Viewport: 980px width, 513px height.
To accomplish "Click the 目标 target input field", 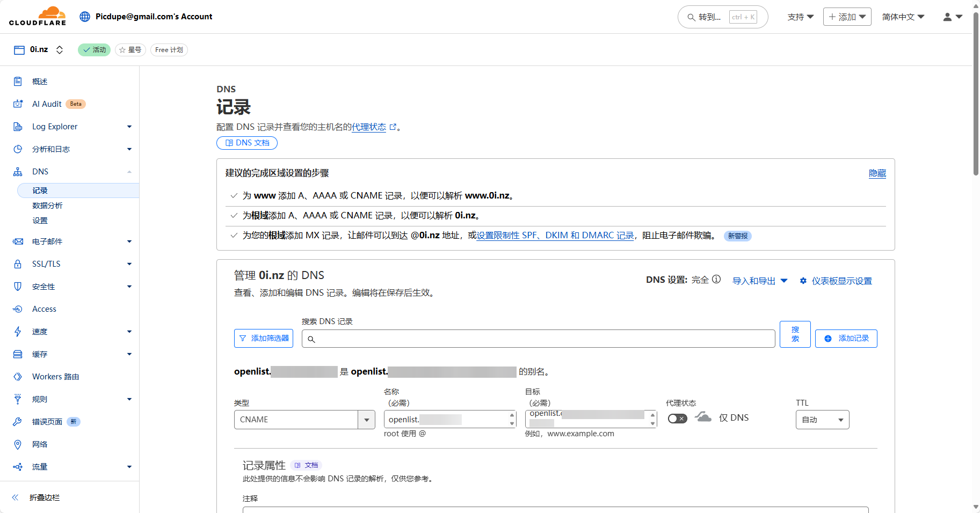I will pos(591,419).
